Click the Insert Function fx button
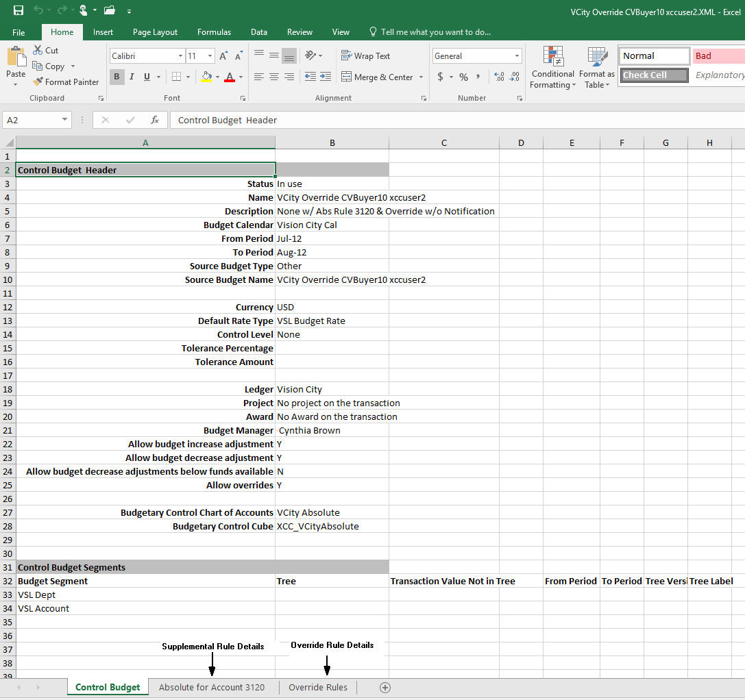Viewport: 745px width, 700px height. (x=154, y=120)
